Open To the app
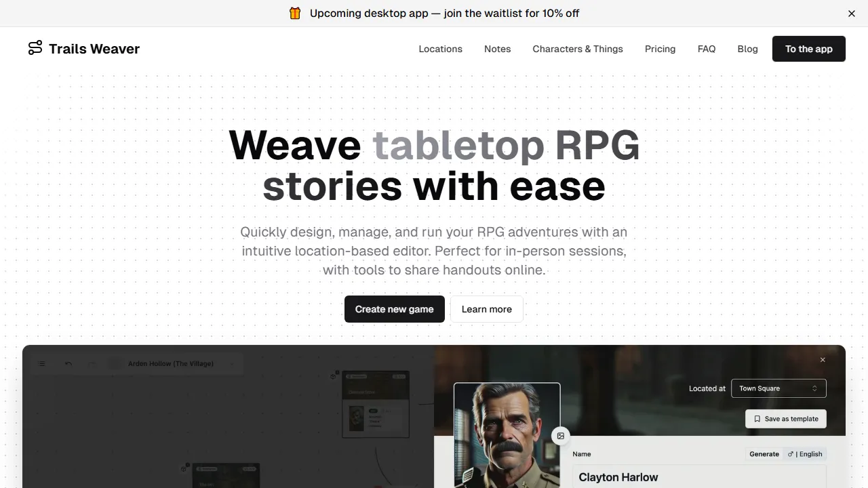The height and width of the screenshot is (488, 868). [808, 49]
